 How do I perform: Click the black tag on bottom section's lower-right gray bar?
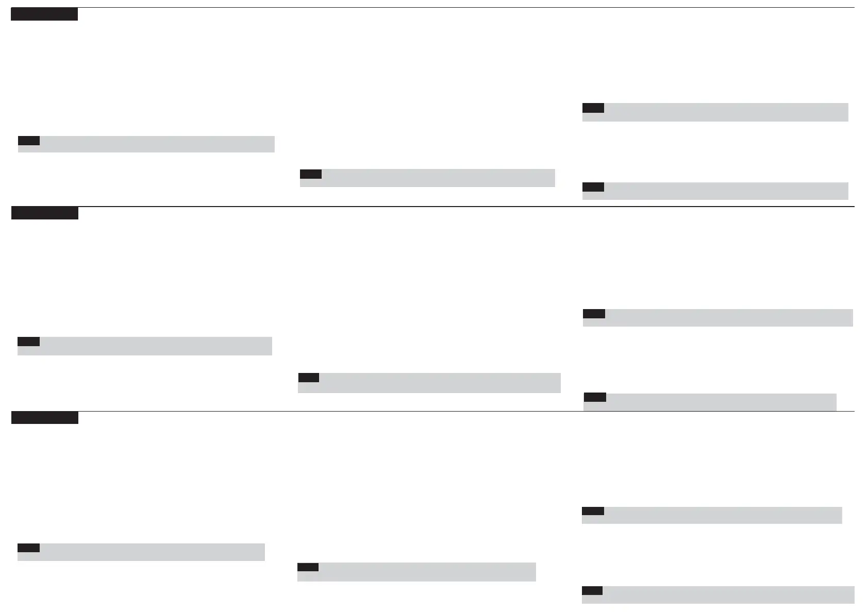pyautogui.click(x=592, y=590)
